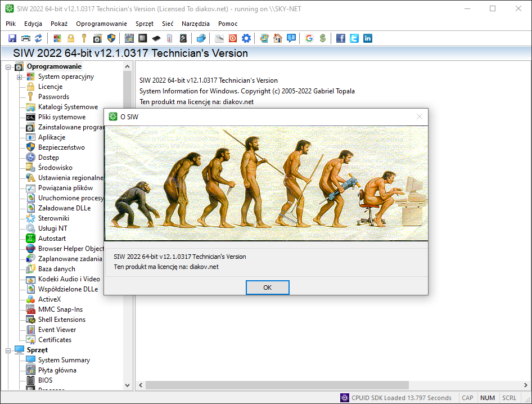Click the blue feedback speech bubble icon
Screen dimensions: 532x404
(x=291, y=38)
